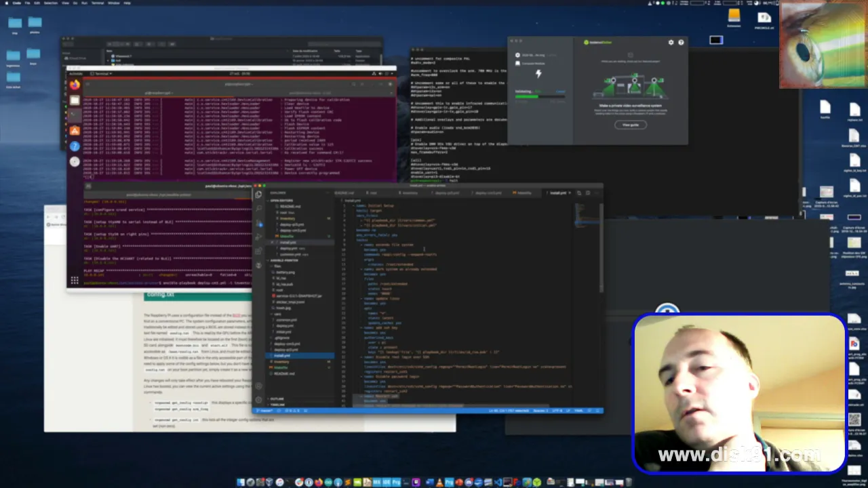Click Activities in the Ubuntu top bar
Image resolution: width=868 pixels, height=488 pixels.
click(76, 74)
